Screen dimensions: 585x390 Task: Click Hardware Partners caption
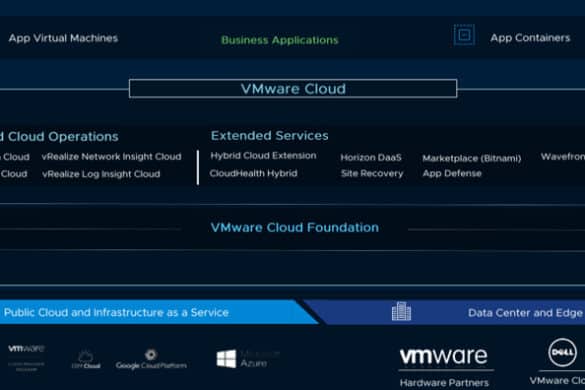tap(444, 383)
